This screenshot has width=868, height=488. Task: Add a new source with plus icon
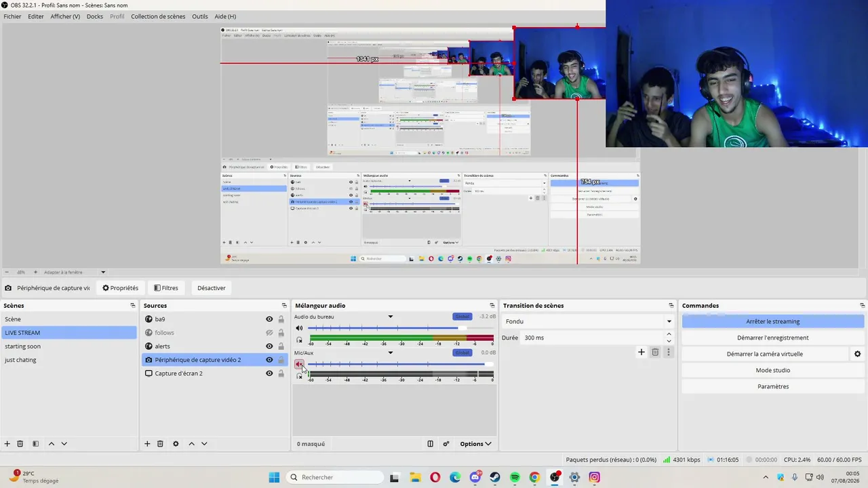pos(147,444)
